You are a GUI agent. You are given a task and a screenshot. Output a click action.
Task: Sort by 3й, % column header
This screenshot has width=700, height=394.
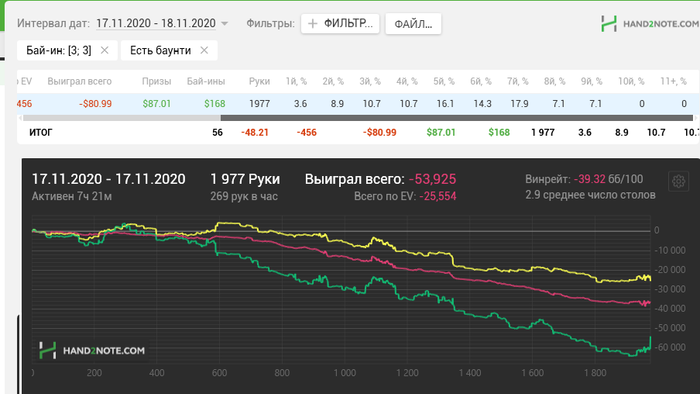pos(370,81)
